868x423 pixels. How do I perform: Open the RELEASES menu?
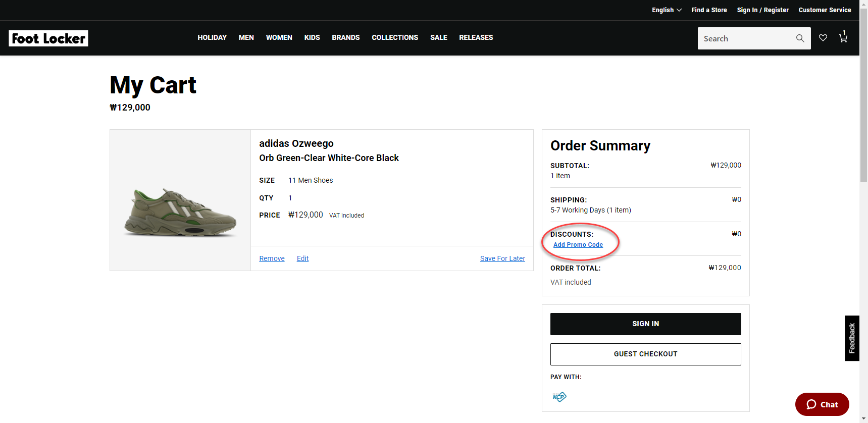[476, 37]
